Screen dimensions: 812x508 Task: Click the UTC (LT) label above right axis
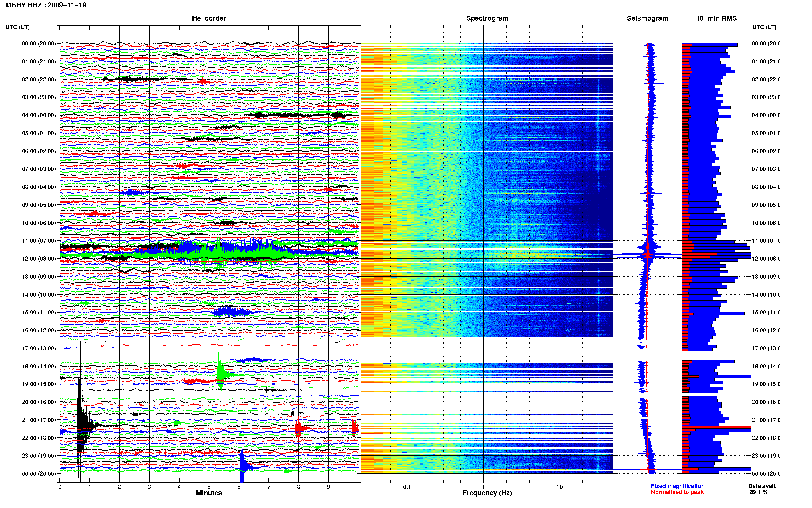click(764, 27)
